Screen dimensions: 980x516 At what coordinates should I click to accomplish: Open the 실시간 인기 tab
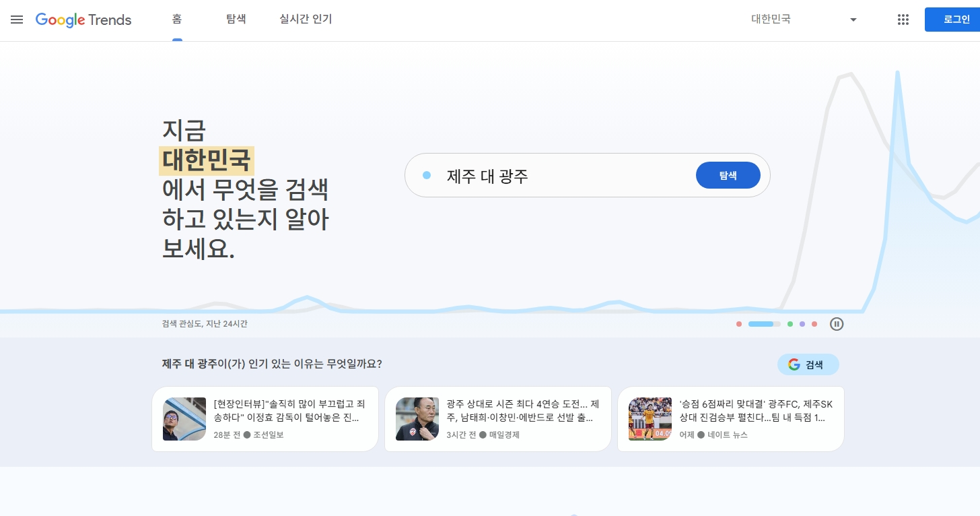pos(306,20)
